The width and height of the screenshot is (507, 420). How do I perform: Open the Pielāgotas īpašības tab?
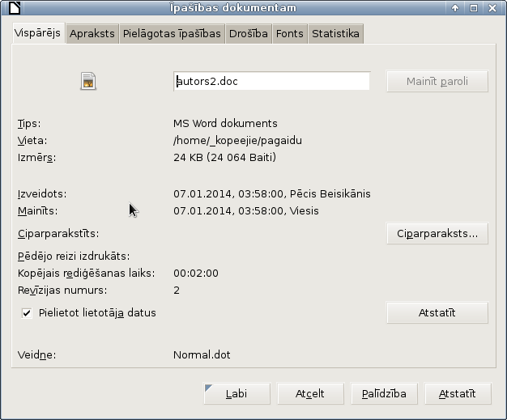(172, 34)
